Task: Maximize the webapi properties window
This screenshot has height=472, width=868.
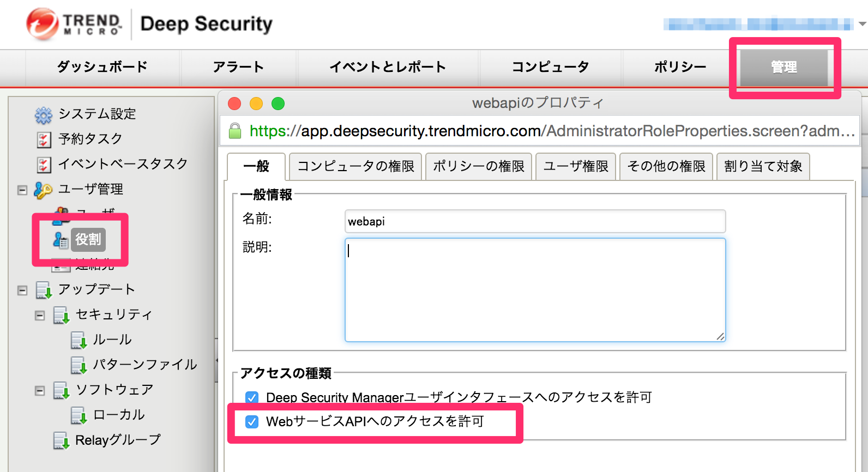Action: [278, 104]
